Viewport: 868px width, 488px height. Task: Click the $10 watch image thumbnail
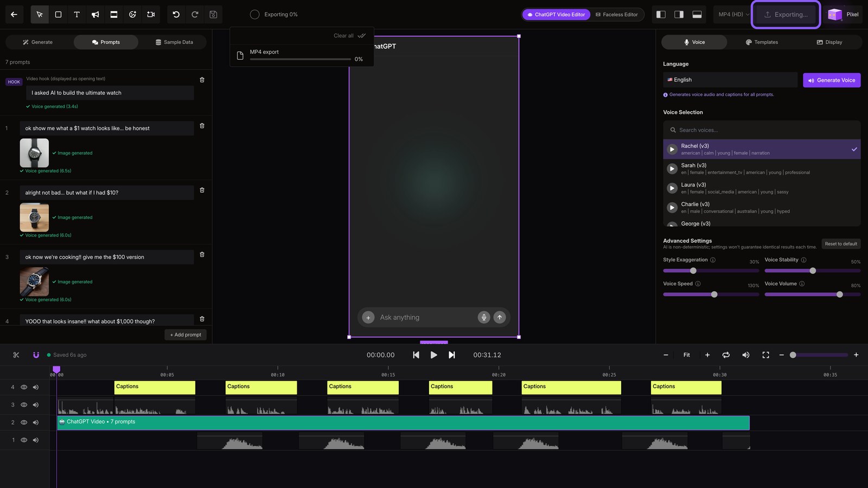[34, 217]
